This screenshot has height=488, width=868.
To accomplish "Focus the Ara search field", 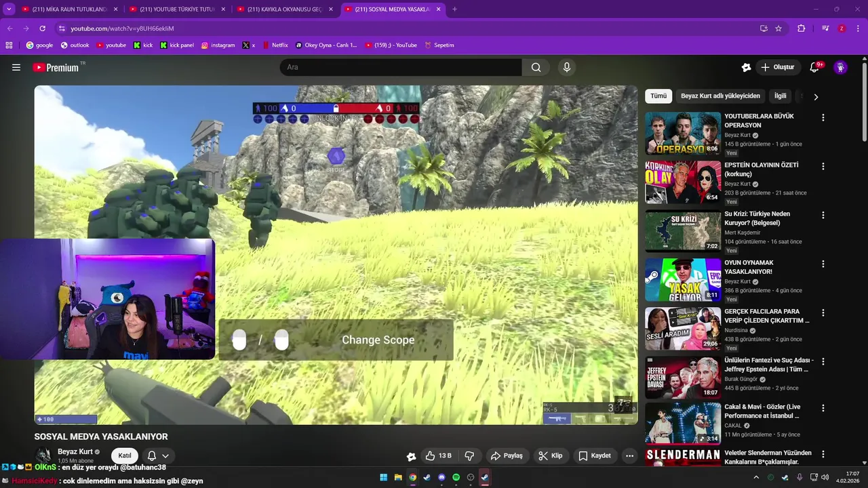I will click(401, 67).
